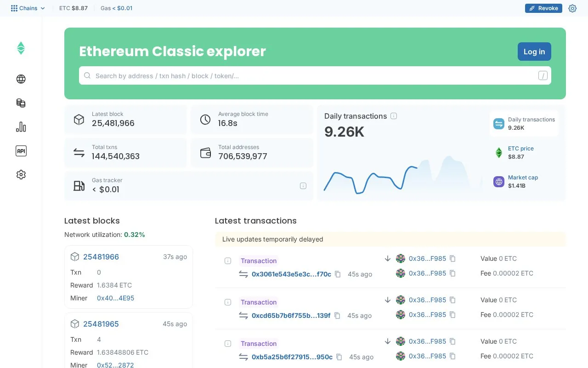
Task: Expand details icon for transaction 0xcd65b7b6f755b...139f
Action: pos(228,302)
